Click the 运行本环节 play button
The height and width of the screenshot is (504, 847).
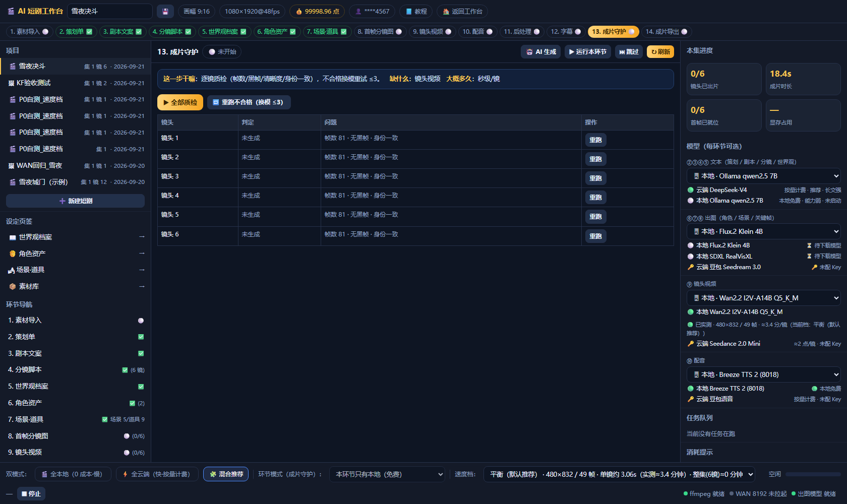587,52
